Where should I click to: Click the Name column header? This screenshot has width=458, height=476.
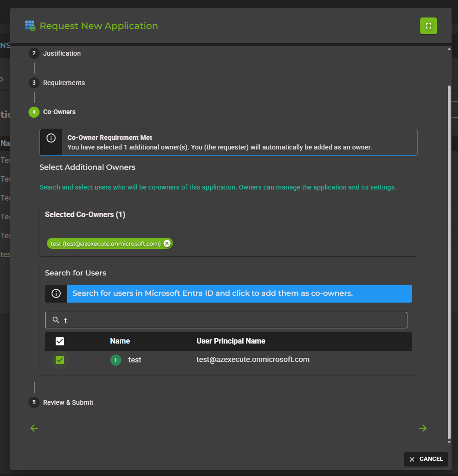pyautogui.click(x=120, y=341)
